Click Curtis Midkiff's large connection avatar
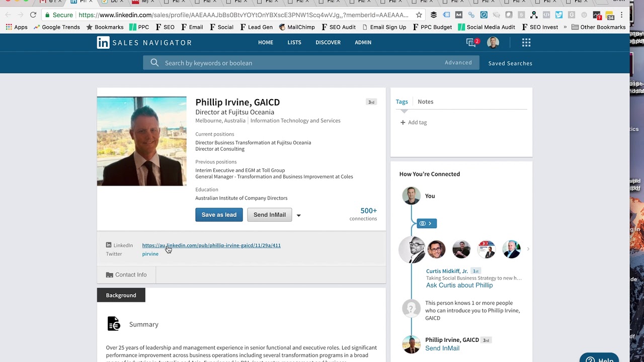This screenshot has width=644, height=362. click(x=412, y=249)
